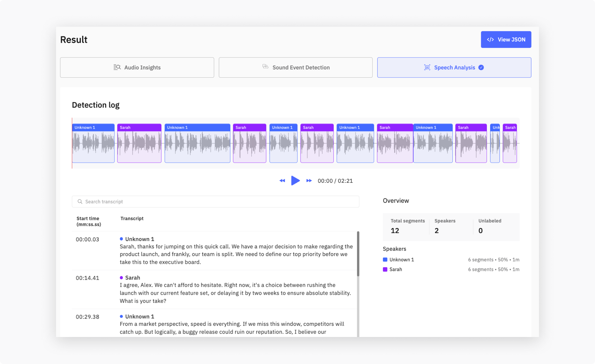
Task: Select the fourth Unknown 1 waveform segment
Action: (x=355, y=143)
